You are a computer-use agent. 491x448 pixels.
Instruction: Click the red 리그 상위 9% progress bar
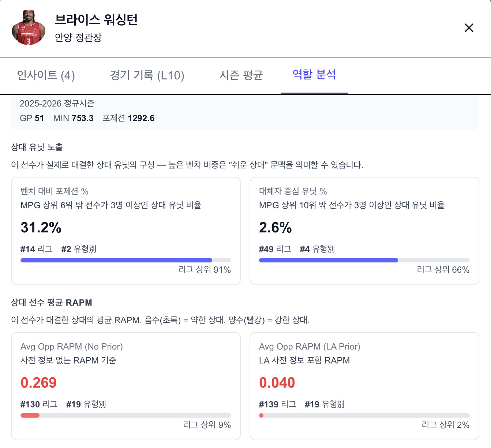tap(30, 415)
